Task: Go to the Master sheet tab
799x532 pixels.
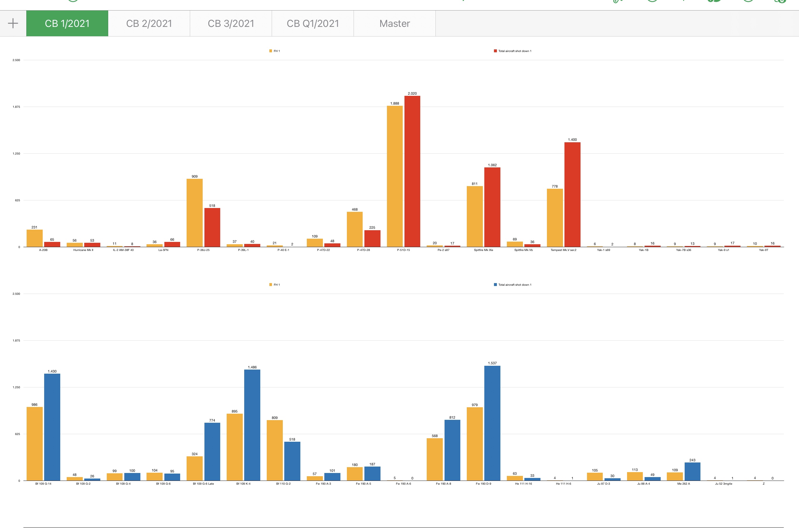Action: 395,23
